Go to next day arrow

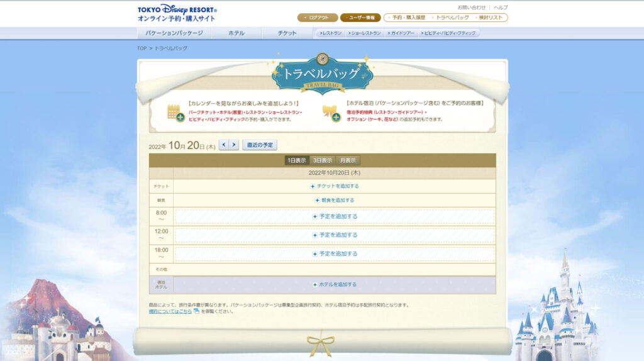[x=234, y=145]
